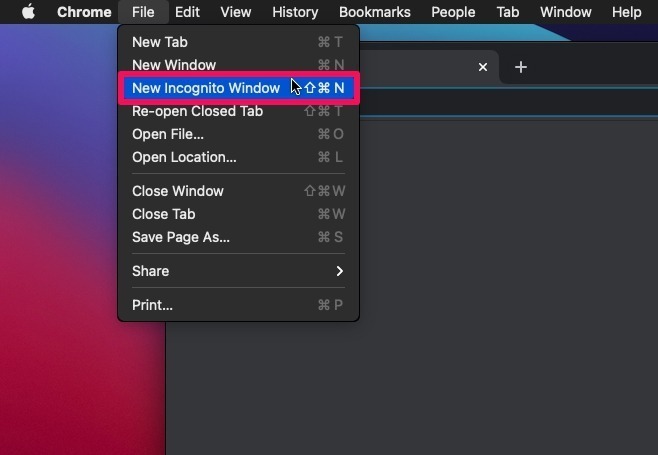Close the open File menu
This screenshot has width=658, height=455.
tap(143, 12)
